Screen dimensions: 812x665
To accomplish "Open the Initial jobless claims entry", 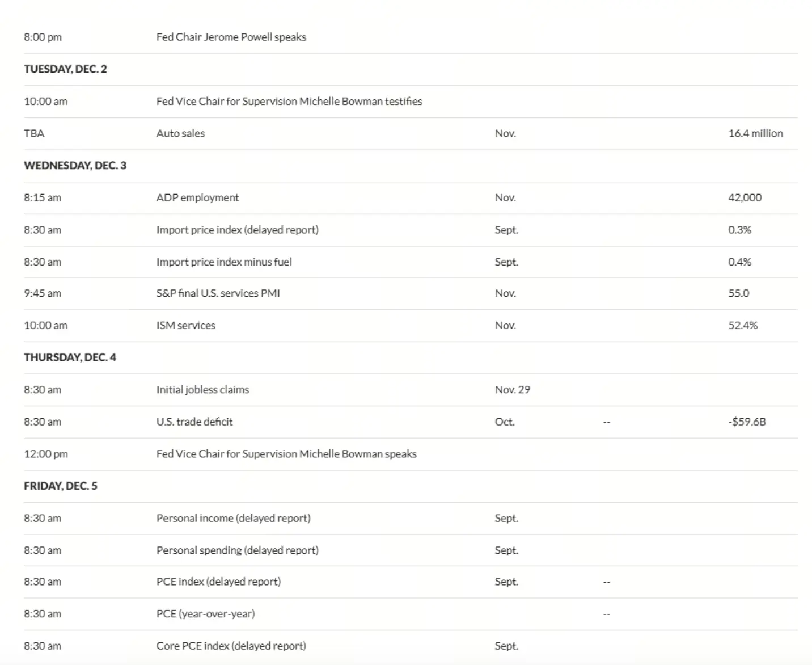I will click(x=202, y=390).
